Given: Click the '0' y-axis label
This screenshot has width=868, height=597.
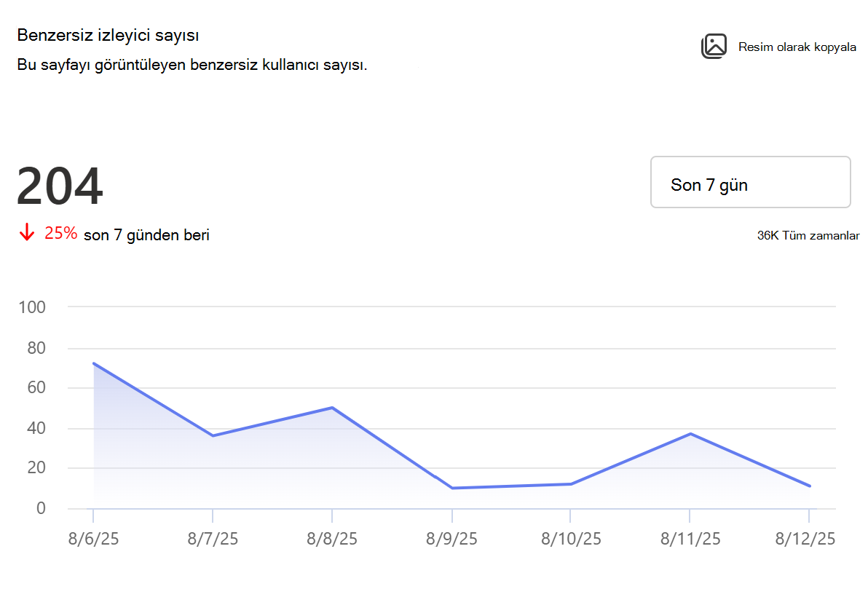Looking at the screenshot, I should (x=41, y=508).
